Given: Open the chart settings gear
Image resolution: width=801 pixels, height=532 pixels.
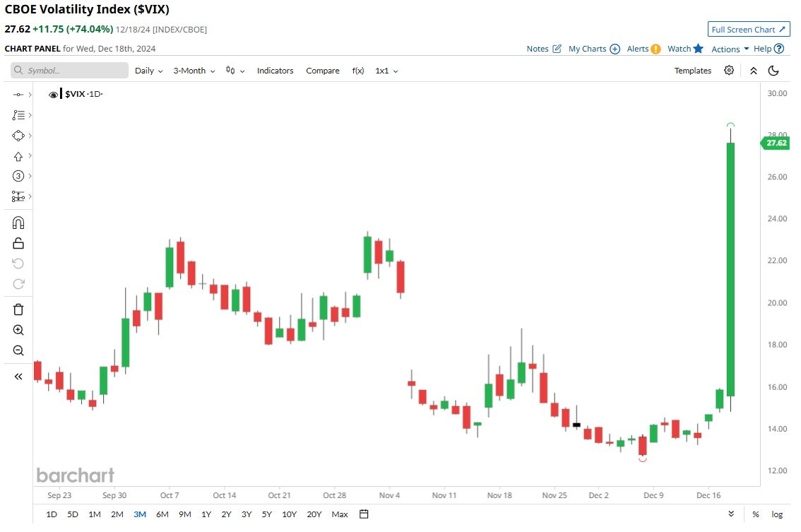Looking at the screenshot, I should pos(729,71).
